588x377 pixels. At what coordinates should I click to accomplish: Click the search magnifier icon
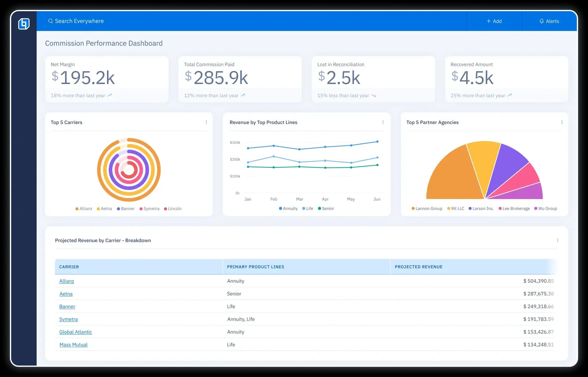point(51,21)
